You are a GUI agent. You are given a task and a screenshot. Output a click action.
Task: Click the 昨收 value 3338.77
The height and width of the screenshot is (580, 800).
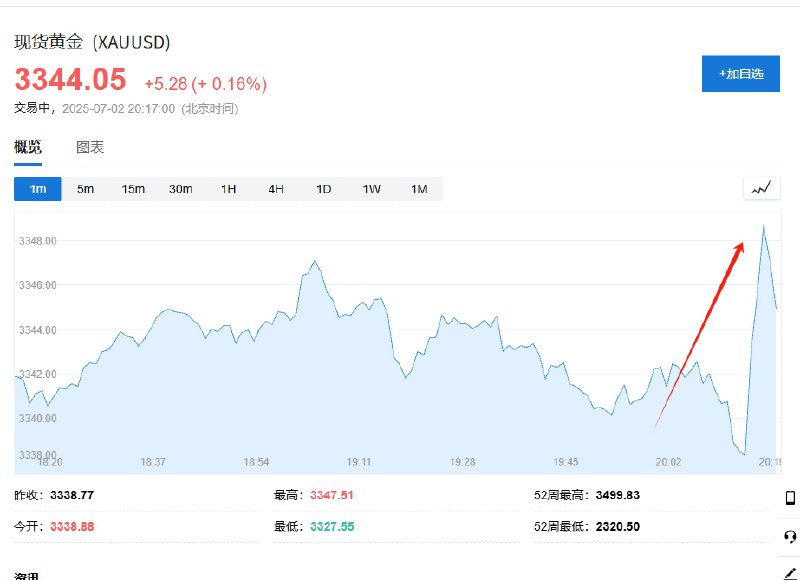[72, 495]
